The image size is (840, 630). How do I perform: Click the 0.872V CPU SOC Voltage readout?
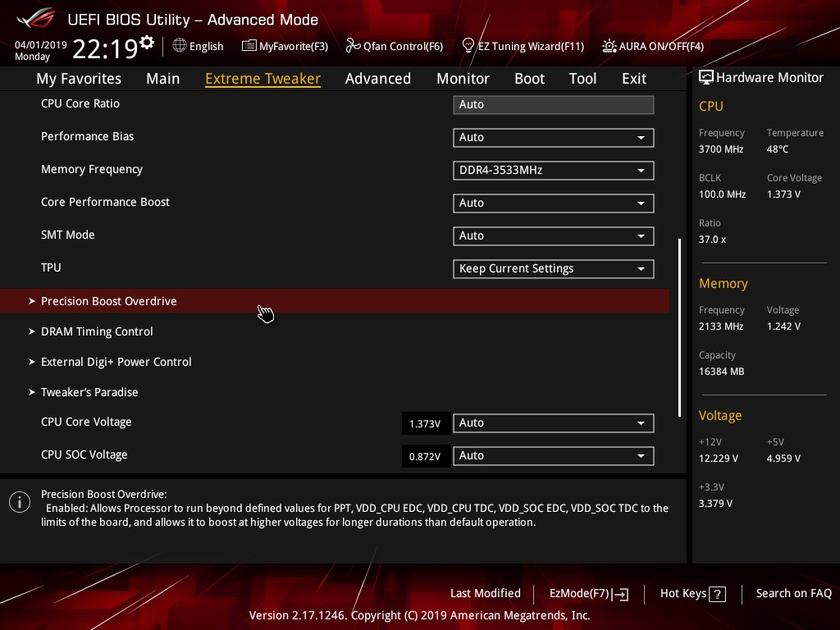[425, 456]
